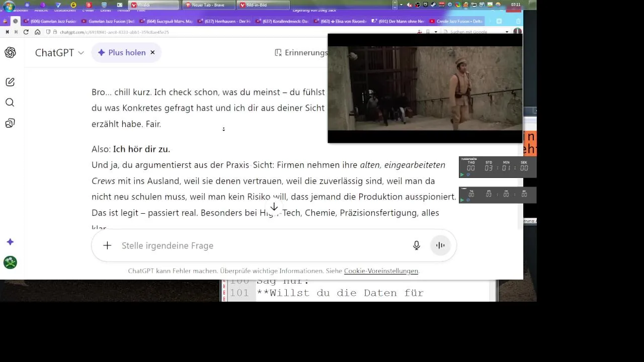The width and height of the screenshot is (644, 362).
Task: Open the OBS tray icon
Action: click(417, 5)
